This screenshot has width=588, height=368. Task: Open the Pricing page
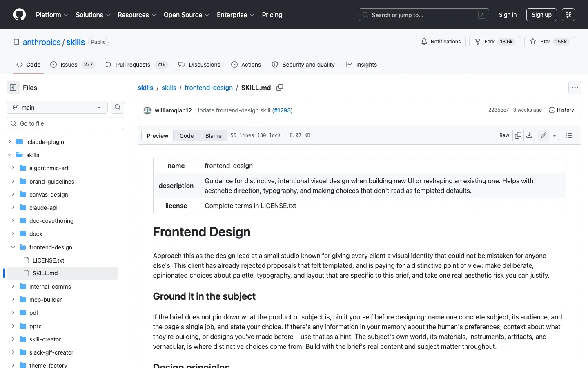pos(272,15)
